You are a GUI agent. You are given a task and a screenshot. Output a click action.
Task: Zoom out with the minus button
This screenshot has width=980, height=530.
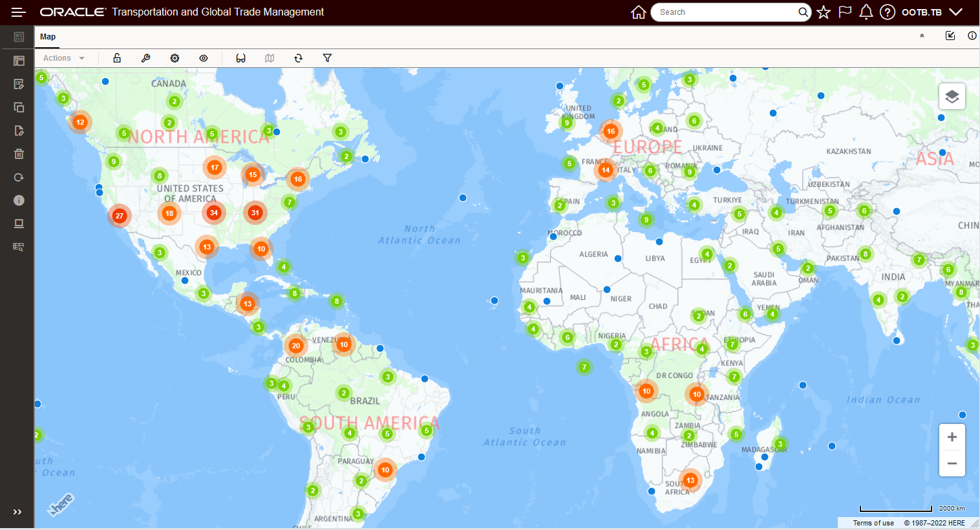(x=952, y=463)
